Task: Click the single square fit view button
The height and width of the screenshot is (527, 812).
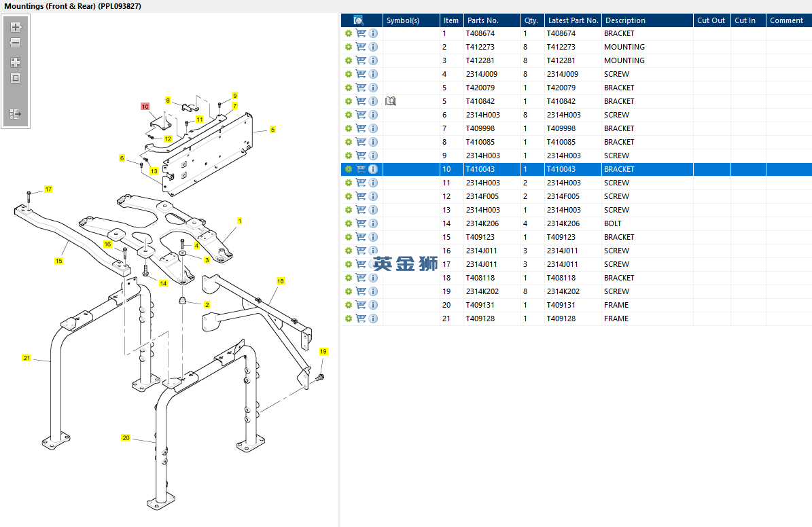Action: [x=16, y=78]
